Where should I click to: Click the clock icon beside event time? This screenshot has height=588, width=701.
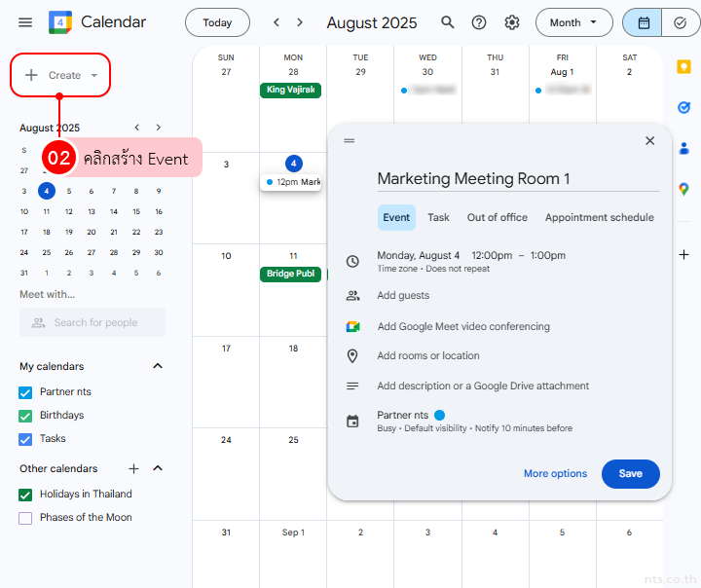pos(352,261)
